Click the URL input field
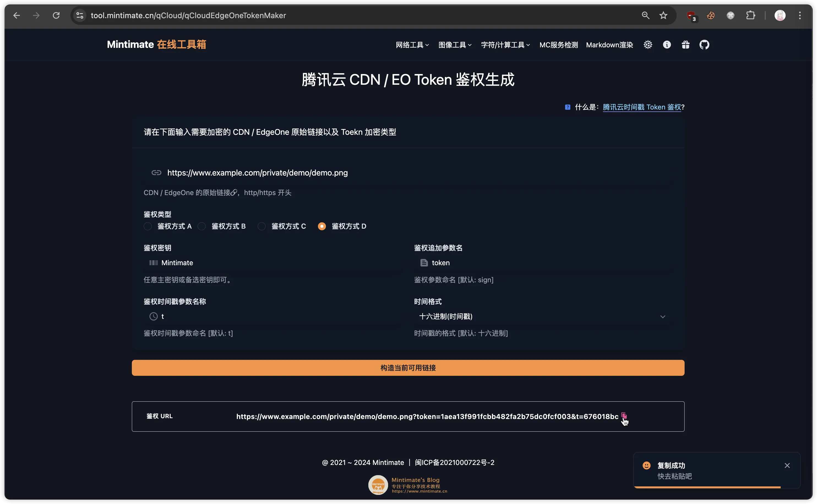 408,172
